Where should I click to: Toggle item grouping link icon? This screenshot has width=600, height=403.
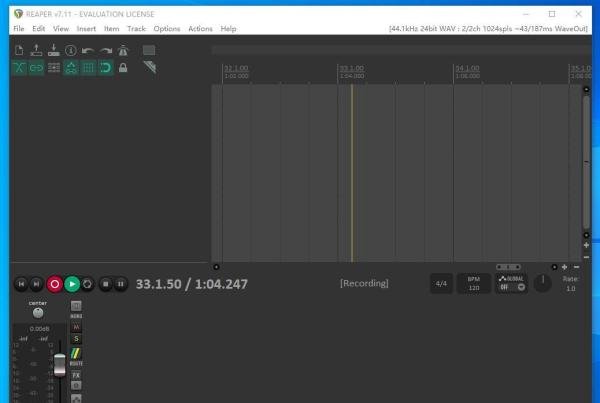(x=36, y=68)
